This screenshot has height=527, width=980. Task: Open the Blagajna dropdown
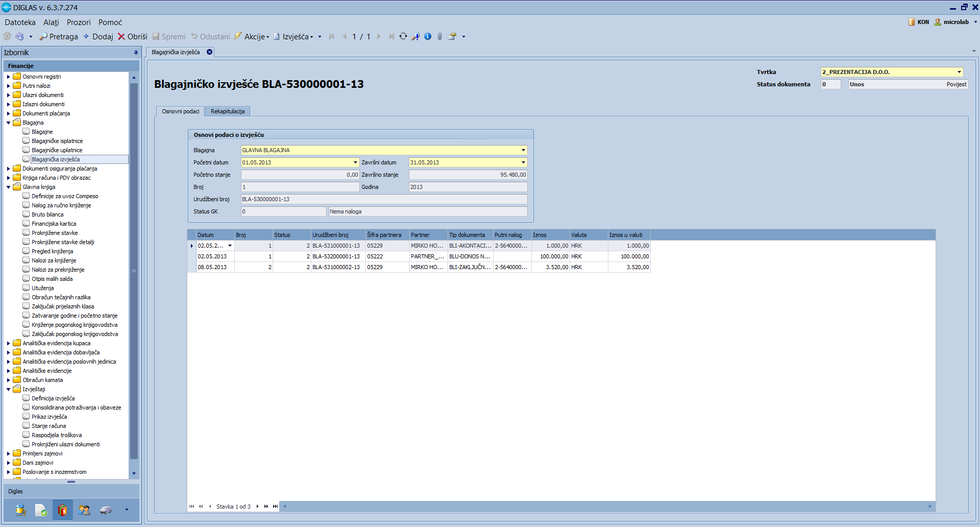point(523,150)
